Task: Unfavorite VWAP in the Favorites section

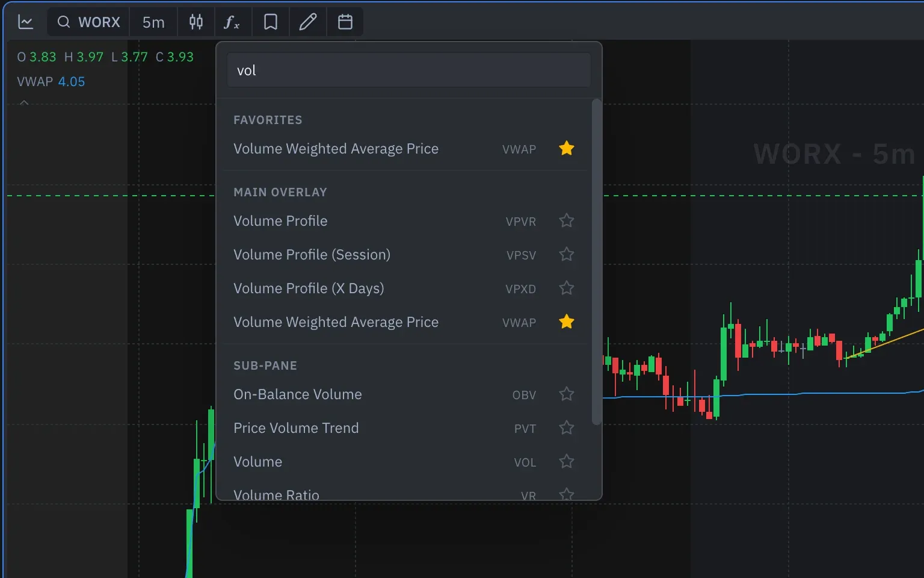Action: point(567,148)
